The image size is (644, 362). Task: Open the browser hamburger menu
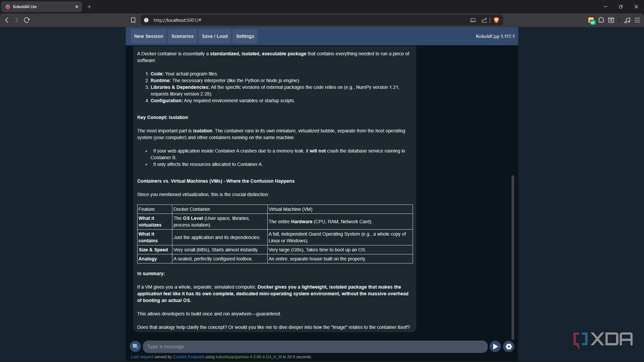pyautogui.click(x=637, y=20)
